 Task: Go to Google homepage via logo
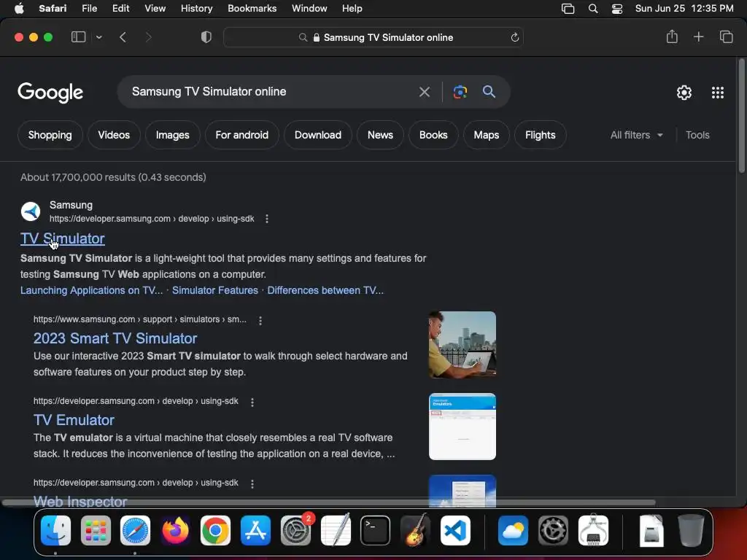tap(50, 93)
